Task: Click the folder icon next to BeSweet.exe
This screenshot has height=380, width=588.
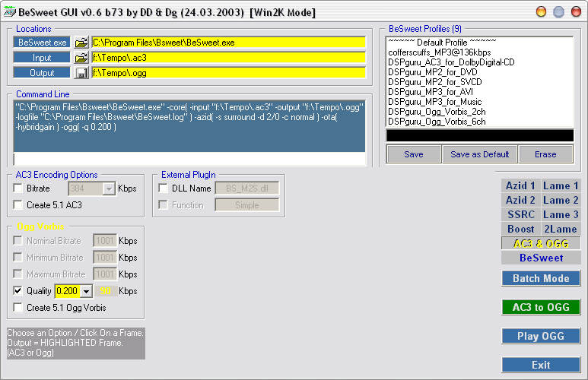Action: pos(81,43)
